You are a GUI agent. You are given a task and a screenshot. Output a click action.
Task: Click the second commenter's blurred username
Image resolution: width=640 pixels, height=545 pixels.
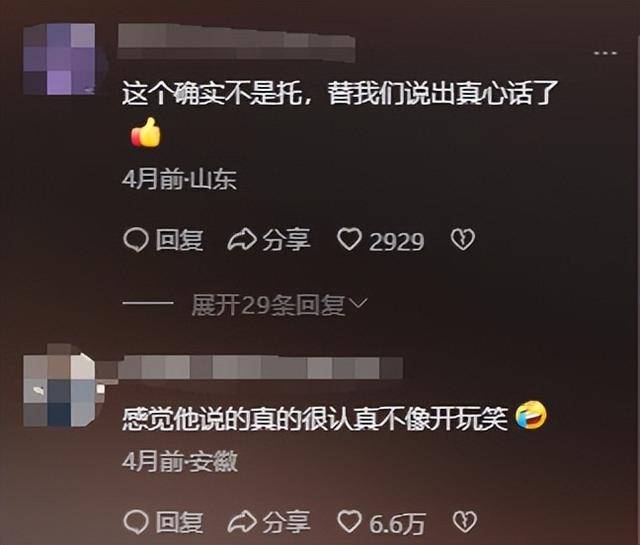coord(260,367)
